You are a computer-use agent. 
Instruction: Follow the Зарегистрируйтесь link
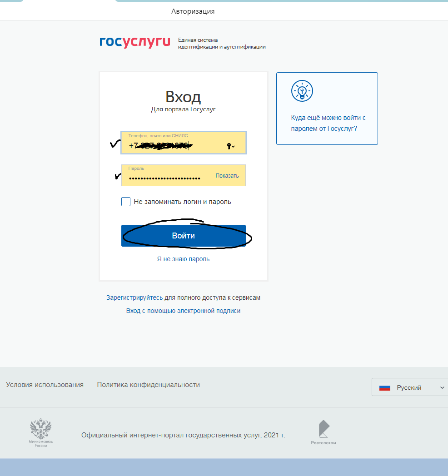(x=134, y=297)
